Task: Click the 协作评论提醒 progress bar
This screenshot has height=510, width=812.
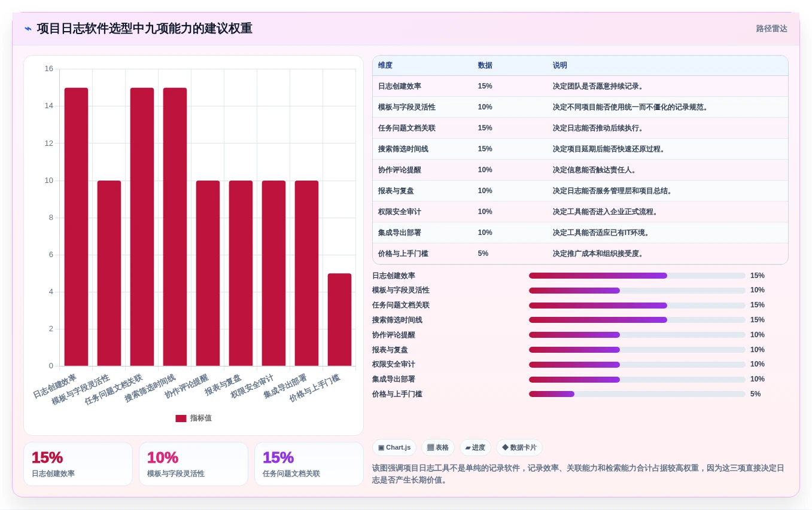Action: (x=637, y=335)
